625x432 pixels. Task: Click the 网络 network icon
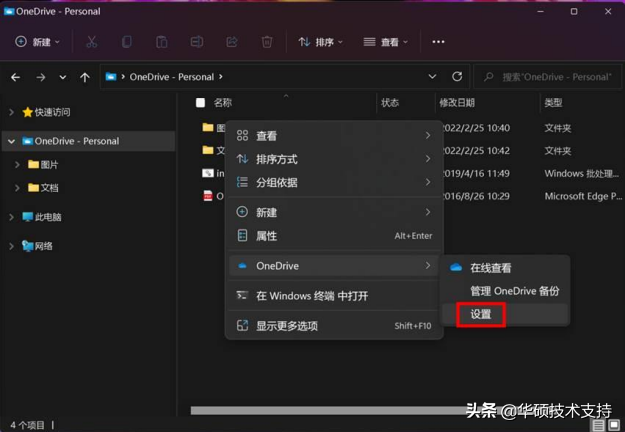[x=28, y=246]
